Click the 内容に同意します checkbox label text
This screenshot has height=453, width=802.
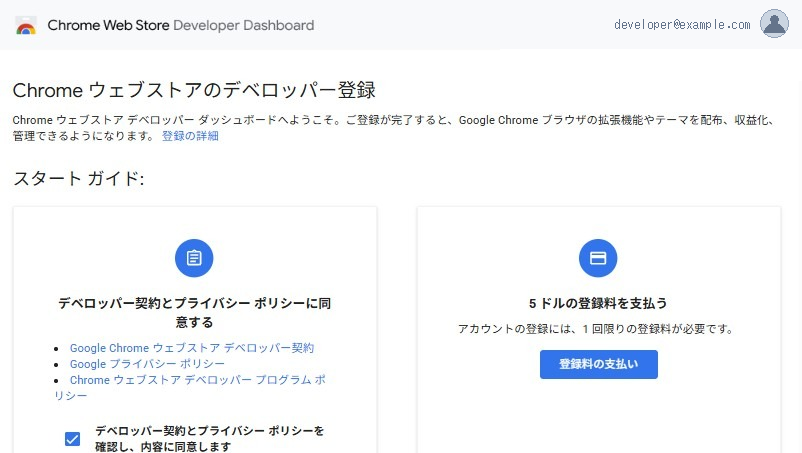click(x=210, y=439)
